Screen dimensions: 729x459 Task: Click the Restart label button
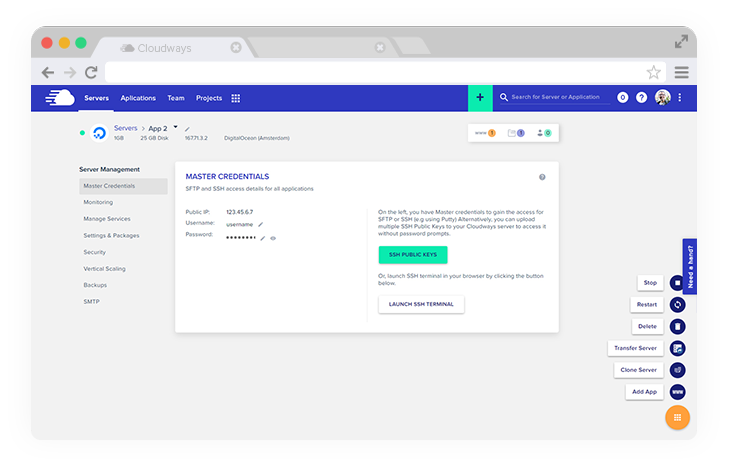[x=647, y=305]
